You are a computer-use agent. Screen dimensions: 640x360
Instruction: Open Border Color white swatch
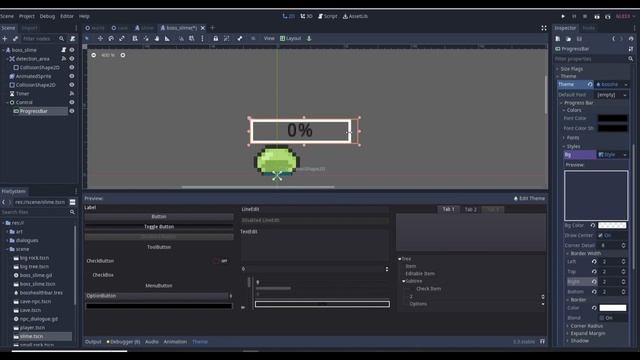[612, 308]
